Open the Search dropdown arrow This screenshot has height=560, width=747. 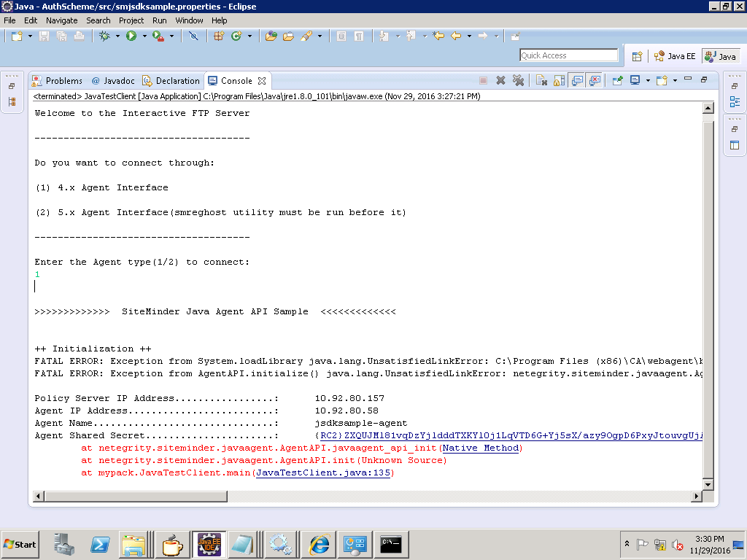320,36
